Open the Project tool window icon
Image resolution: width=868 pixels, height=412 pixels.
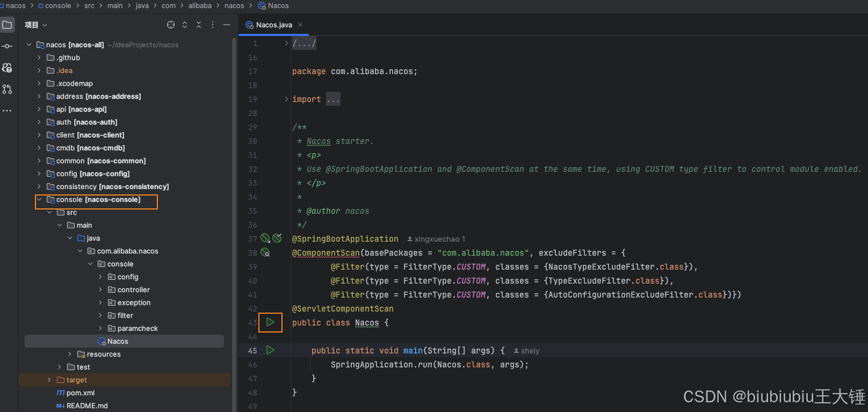(x=8, y=25)
